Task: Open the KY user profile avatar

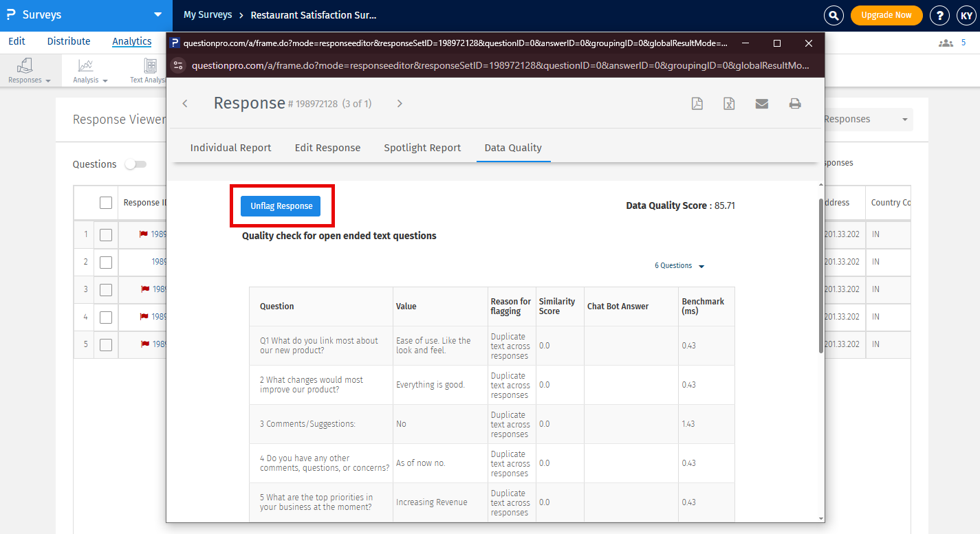Action: coord(965,15)
